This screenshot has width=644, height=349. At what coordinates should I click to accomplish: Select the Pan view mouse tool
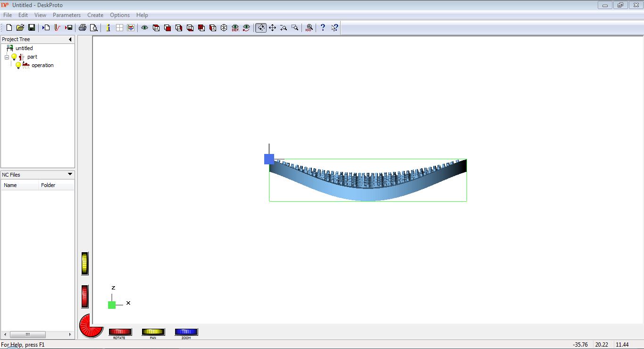[272, 28]
